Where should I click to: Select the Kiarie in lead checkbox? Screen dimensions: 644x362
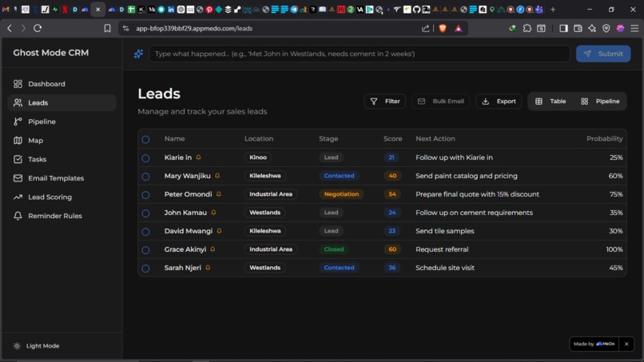(145, 157)
